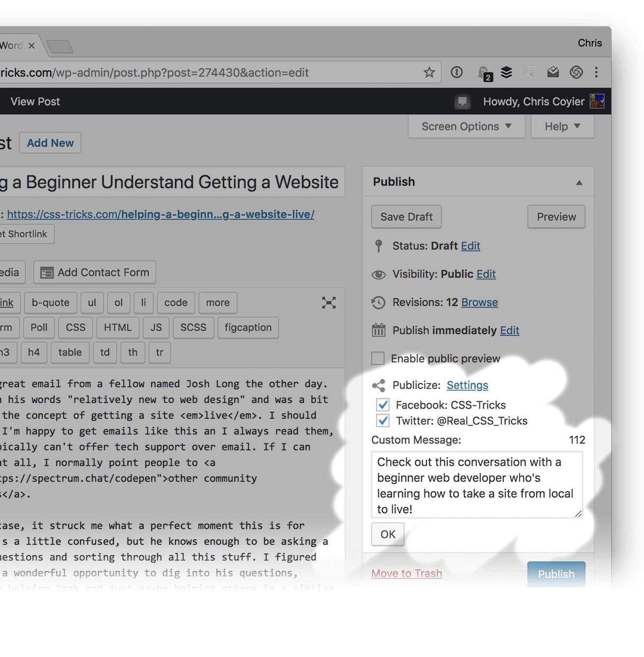Insert th tag

pyautogui.click(x=132, y=352)
